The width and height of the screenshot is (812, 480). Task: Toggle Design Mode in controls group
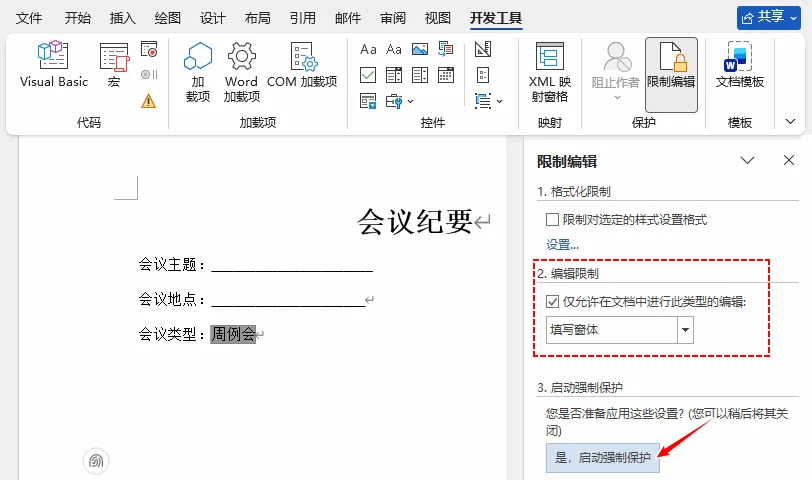pos(483,49)
